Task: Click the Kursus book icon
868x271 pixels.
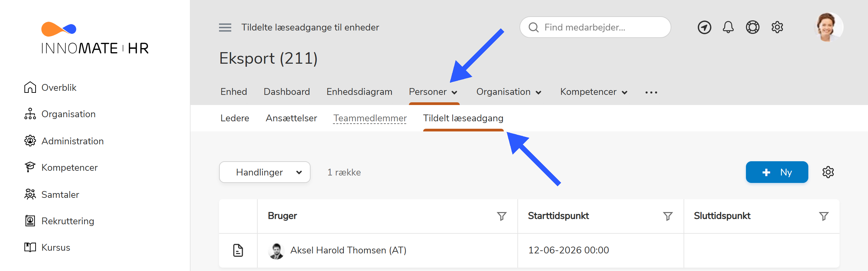Action: (31, 247)
